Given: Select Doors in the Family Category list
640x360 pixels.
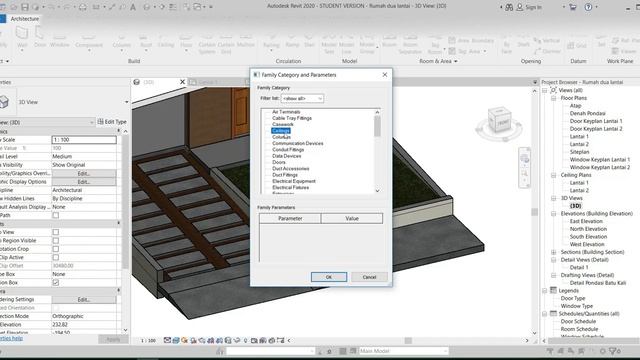Looking at the screenshot, I should point(279,162).
